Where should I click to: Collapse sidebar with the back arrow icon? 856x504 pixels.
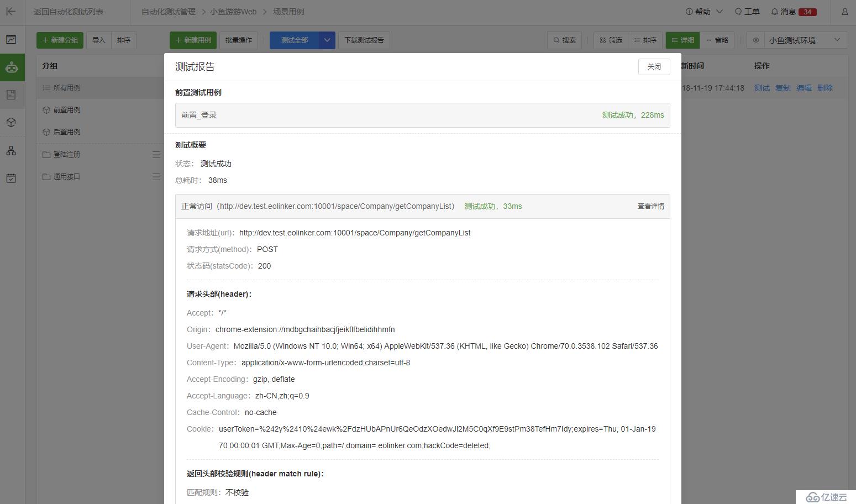tap(11, 11)
